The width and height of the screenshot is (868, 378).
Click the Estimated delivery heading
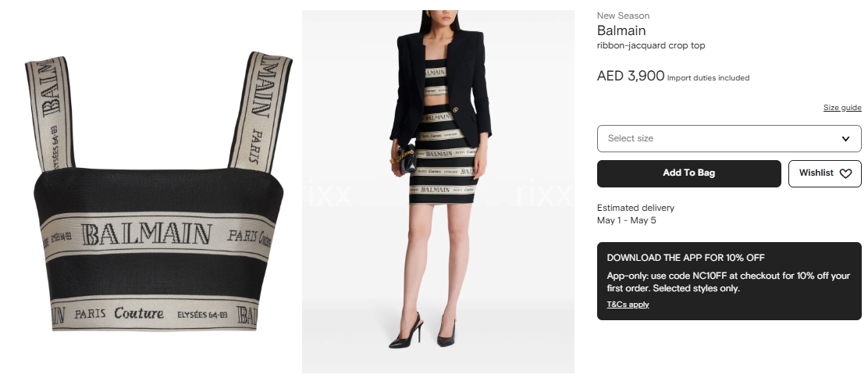[x=635, y=208]
